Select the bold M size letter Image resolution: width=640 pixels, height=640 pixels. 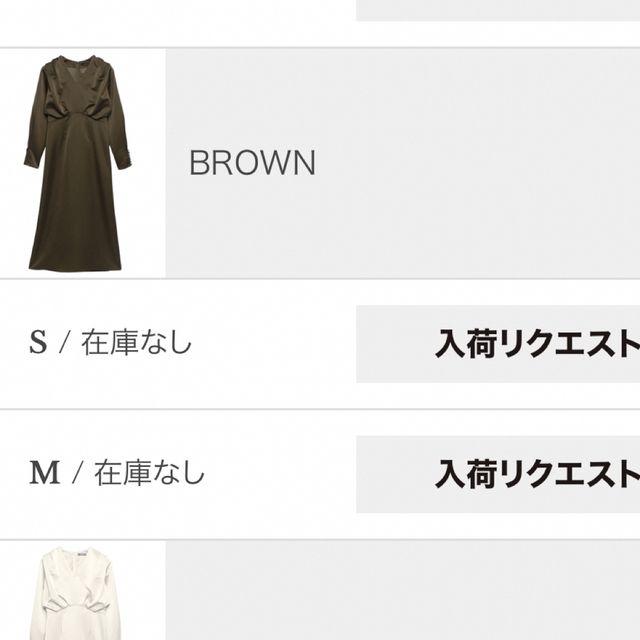click(x=44, y=473)
